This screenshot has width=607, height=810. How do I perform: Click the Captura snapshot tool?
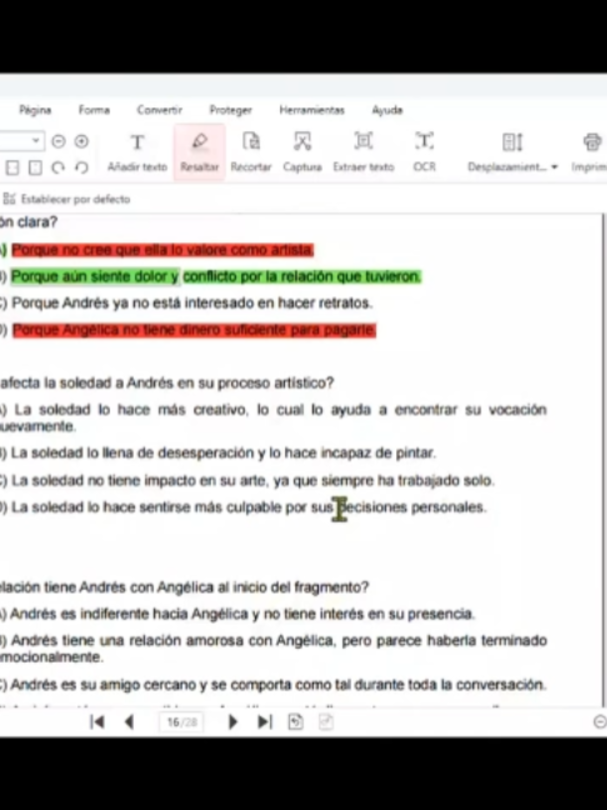click(x=302, y=152)
